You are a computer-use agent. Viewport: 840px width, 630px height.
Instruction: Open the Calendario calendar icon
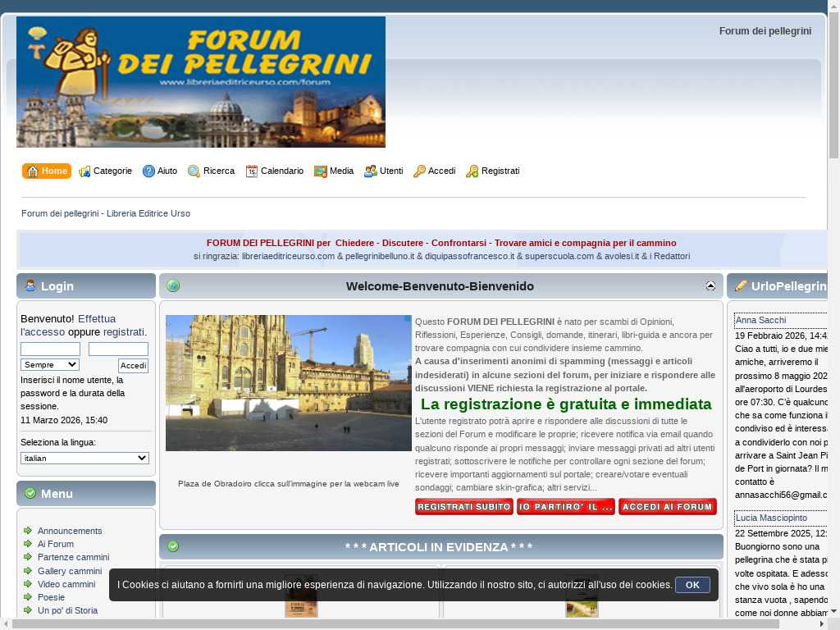coord(252,171)
